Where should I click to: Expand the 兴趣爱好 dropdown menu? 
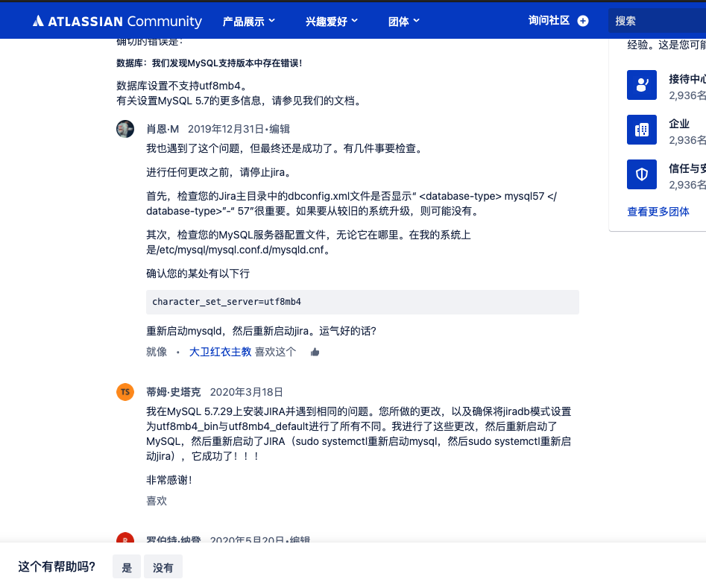[x=332, y=21]
